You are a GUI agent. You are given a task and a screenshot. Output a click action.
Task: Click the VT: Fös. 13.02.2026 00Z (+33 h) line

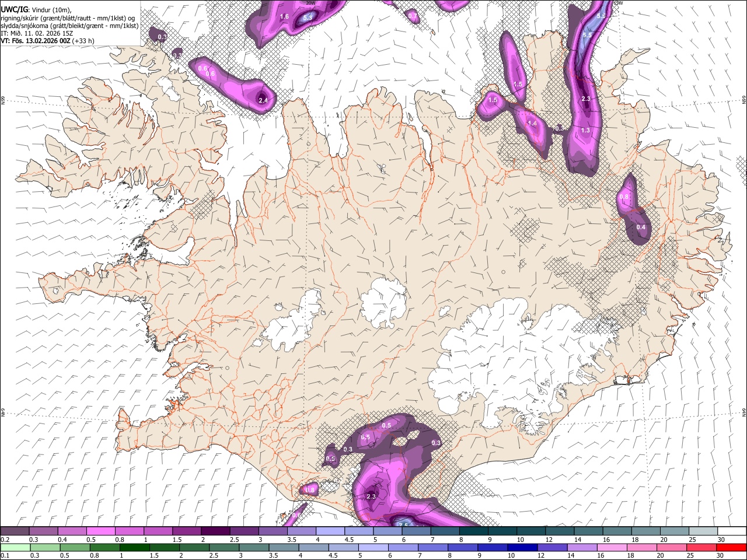coord(47,41)
